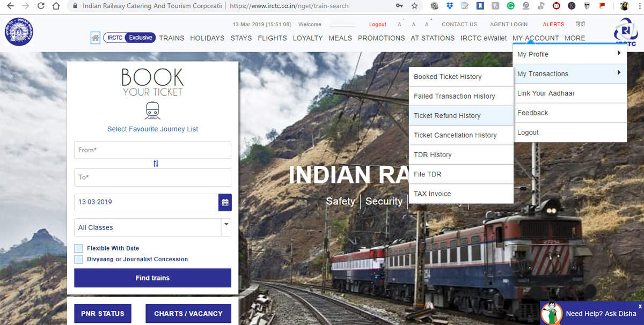
Task: Open the MY ACCOUNT menu
Action: pyautogui.click(x=536, y=38)
